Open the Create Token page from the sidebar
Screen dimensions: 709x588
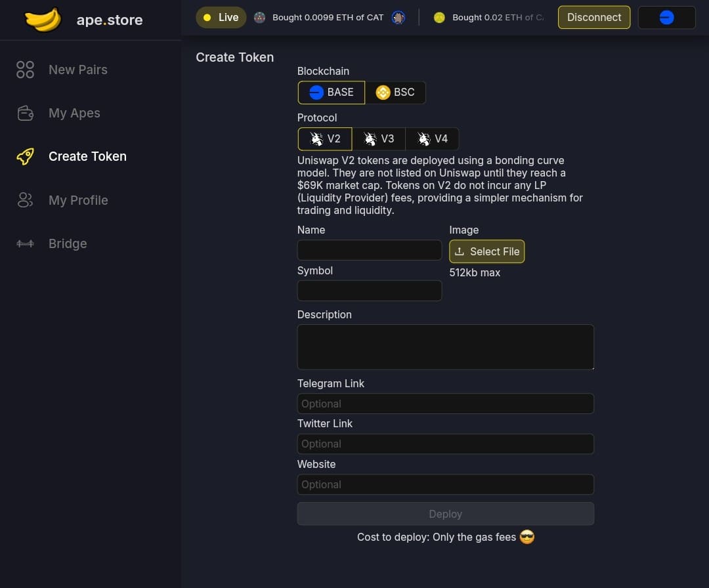(87, 156)
